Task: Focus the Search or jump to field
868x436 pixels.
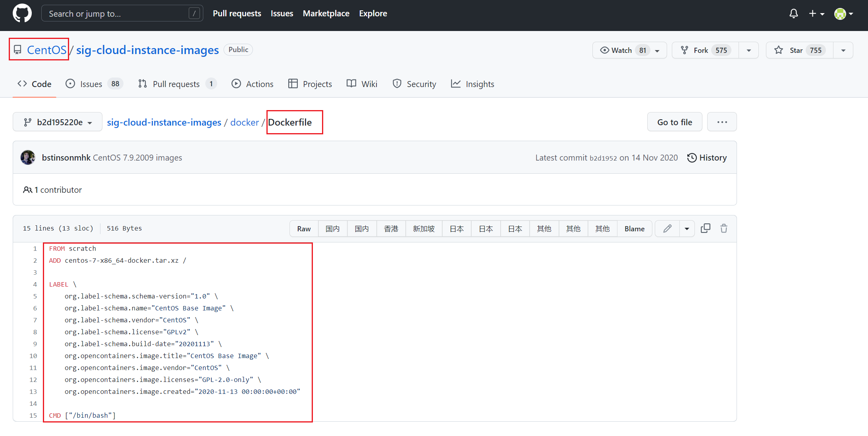Action: (122, 14)
